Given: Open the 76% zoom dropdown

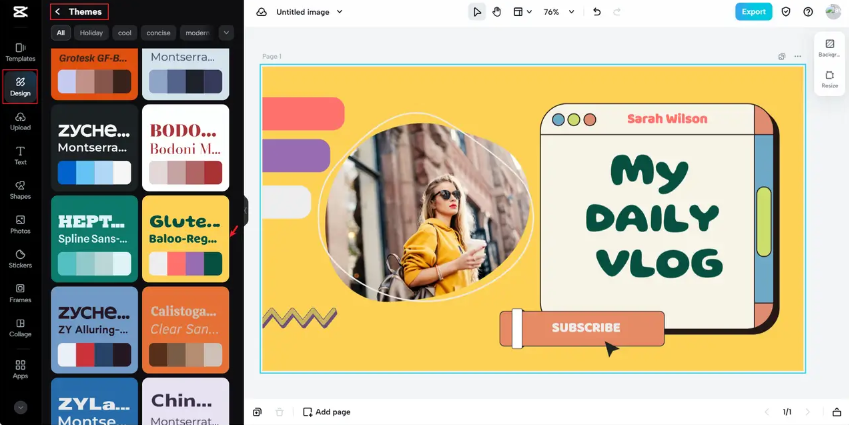Looking at the screenshot, I should (x=559, y=12).
